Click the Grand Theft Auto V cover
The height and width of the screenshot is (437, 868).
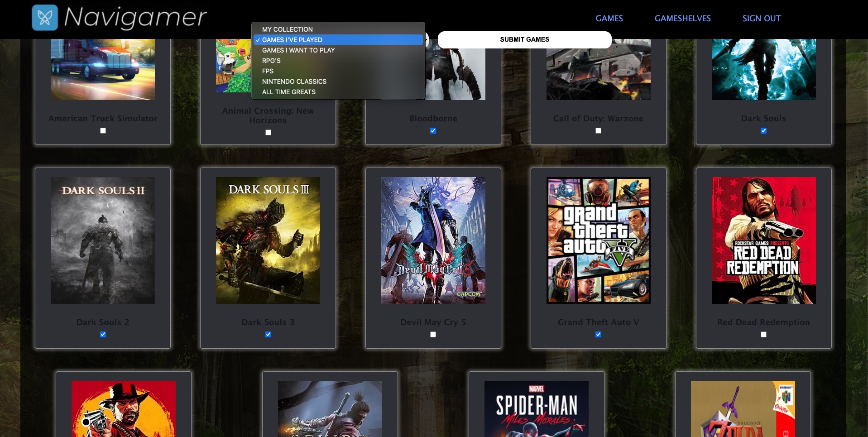point(598,240)
